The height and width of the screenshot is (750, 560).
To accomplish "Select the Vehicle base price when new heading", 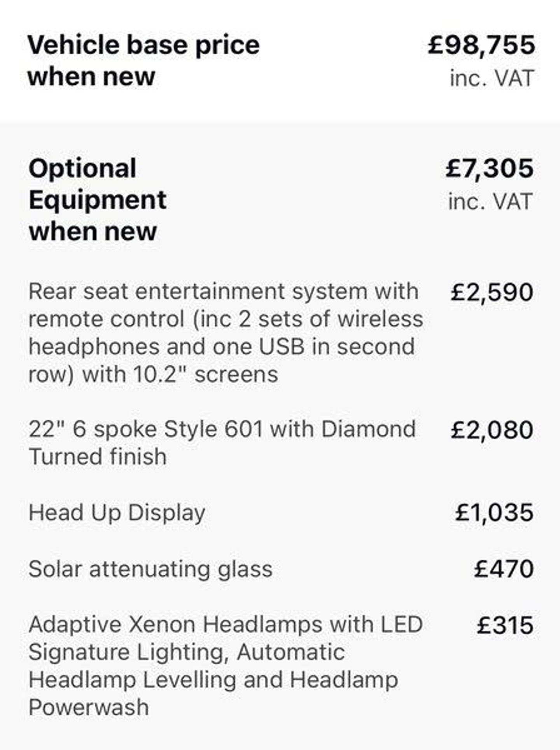I will pos(143,61).
